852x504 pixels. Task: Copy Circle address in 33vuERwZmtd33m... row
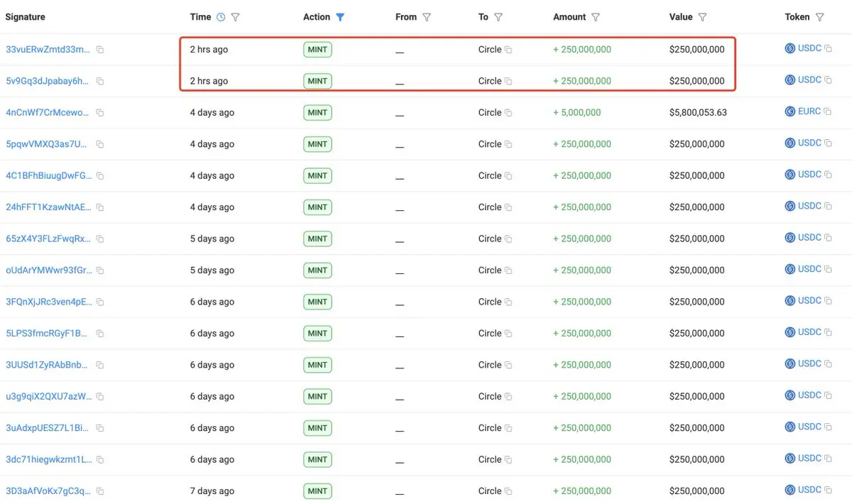(508, 50)
